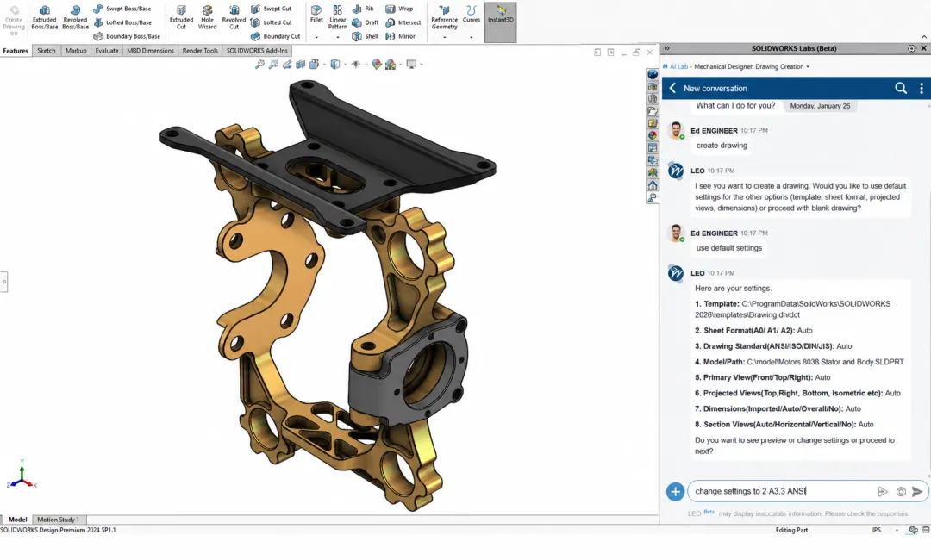Pin the SOLIDWORKS Labs panel

(912, 48)
